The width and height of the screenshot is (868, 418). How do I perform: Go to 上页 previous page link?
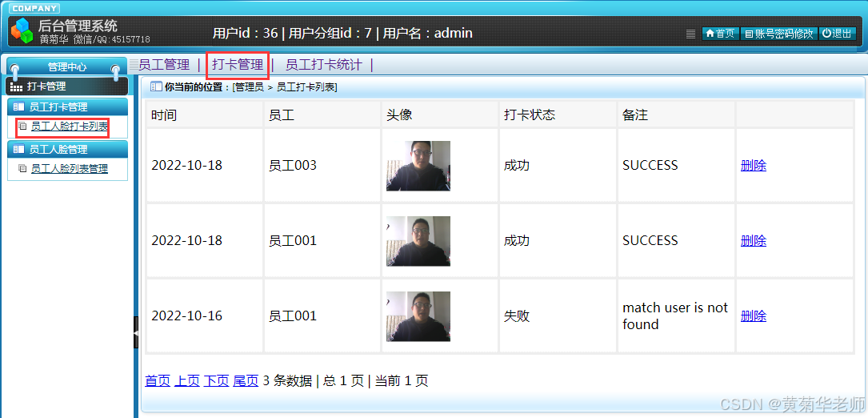pos(187,380)
